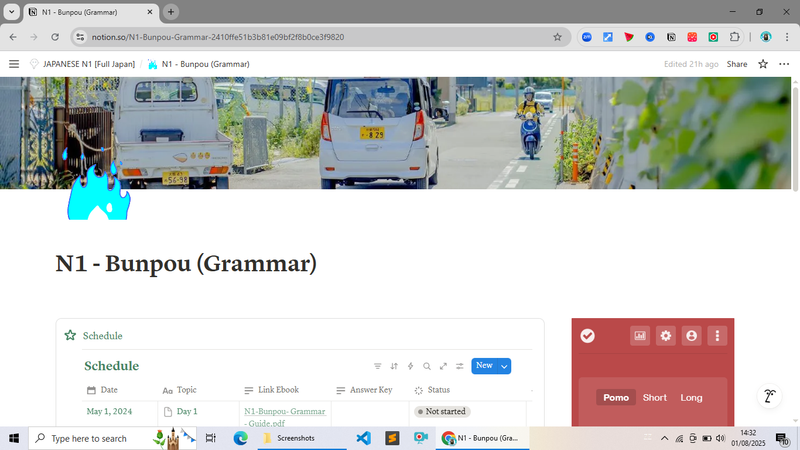
Task: Click the Pomofocus checkmark logo
Action: coord(587,336)
